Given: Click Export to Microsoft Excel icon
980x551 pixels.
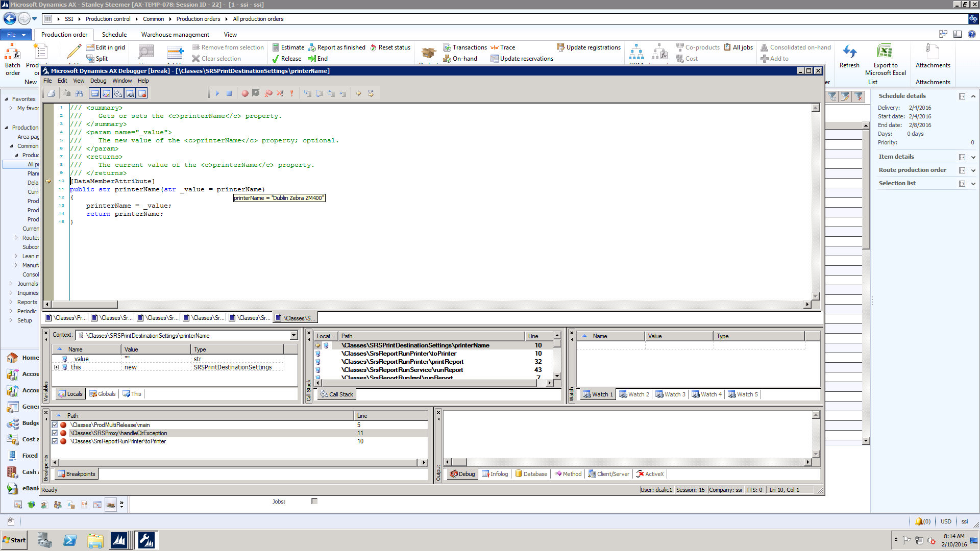Looking at the screenshot, I should 885,52.
